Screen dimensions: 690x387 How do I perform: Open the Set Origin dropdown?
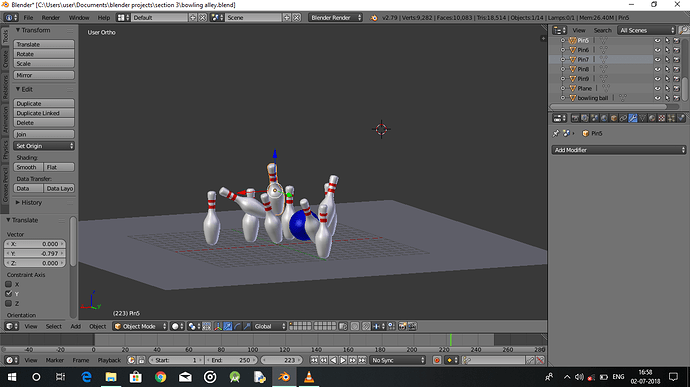(x=44, y=146)
